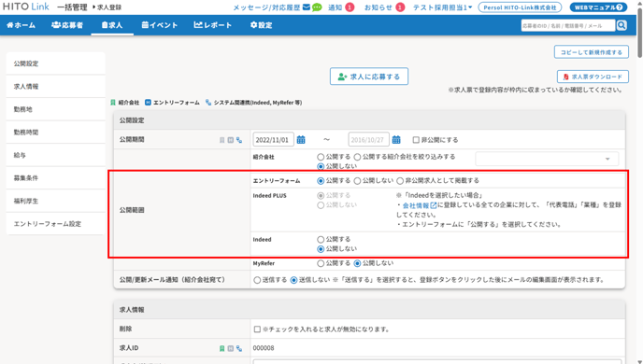This screenshot has width=643, height=364.
Task: Open calendar picker for end date
Action: click(396, 140)
